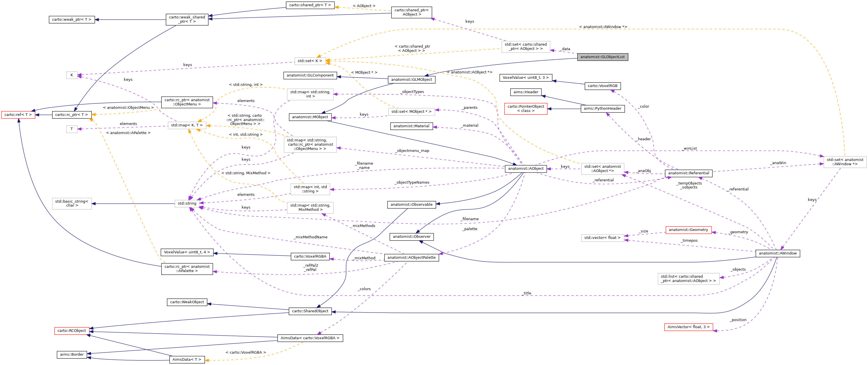Click the _title edge label
868x365 pixels.
coord(527,294)
